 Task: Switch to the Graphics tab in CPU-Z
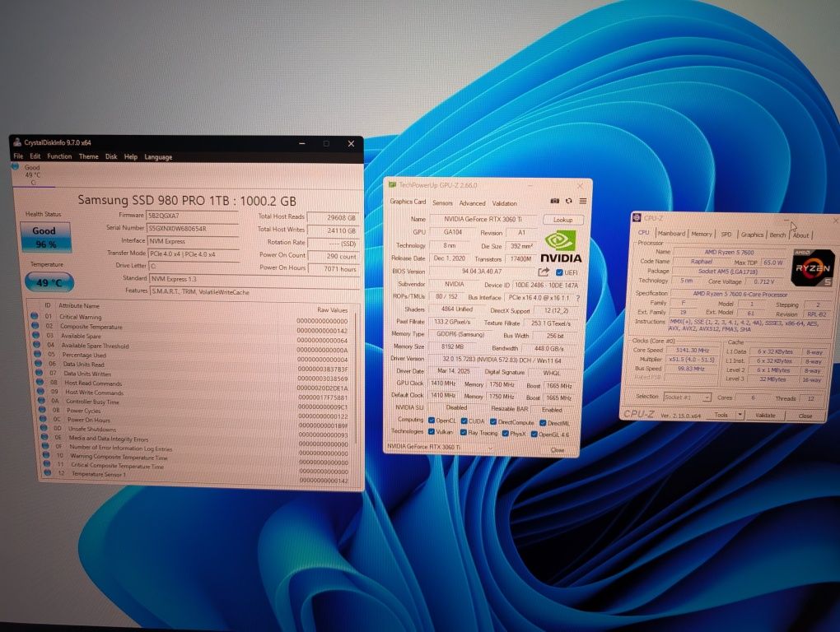point(752,235)
